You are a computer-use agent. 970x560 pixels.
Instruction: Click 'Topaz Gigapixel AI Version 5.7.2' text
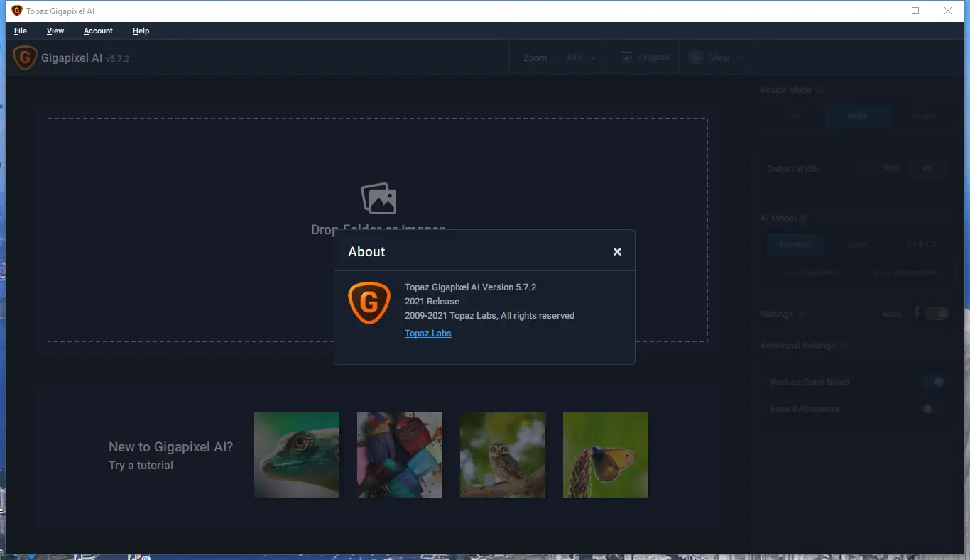click(470, 287)
